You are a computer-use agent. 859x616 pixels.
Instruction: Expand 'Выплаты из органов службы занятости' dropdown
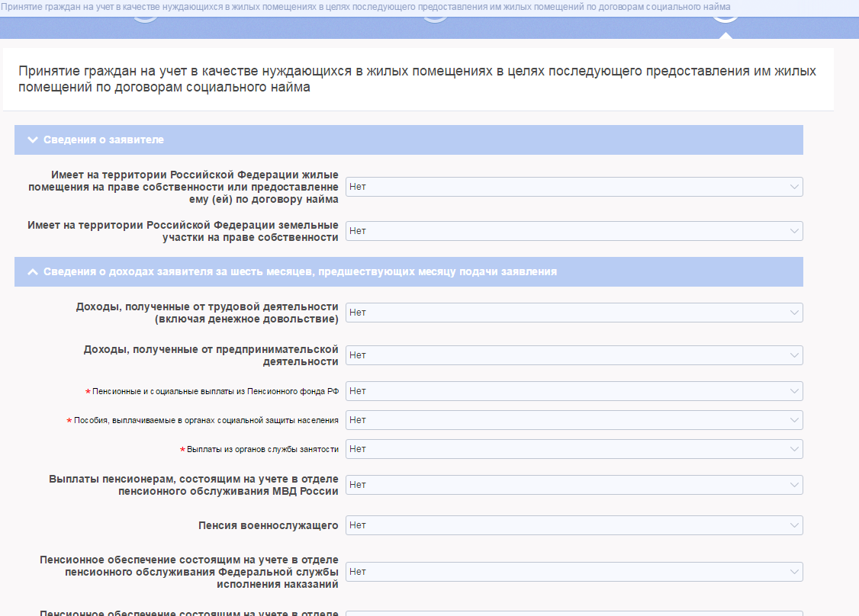(x=574, y=449)
